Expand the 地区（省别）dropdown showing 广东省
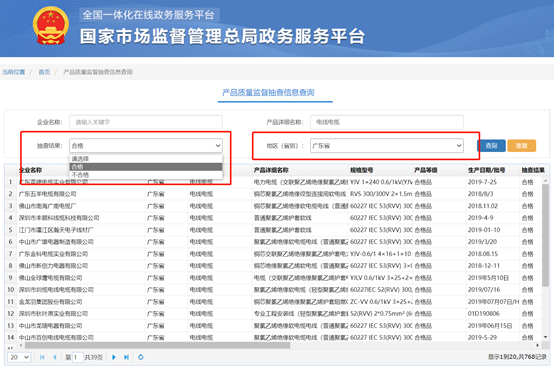 pos(387,146)
